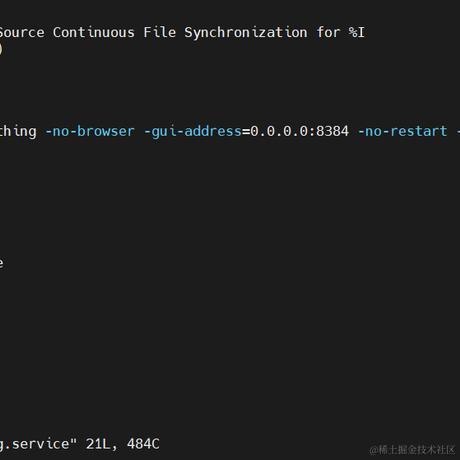The image size is (460, 460).
Task: Click the lone letter "e" at the left edge
Action: tap(1, 263)
